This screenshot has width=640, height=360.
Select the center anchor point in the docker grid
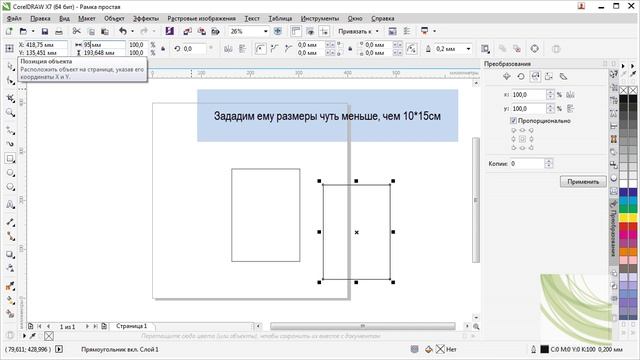click(522, 139)
